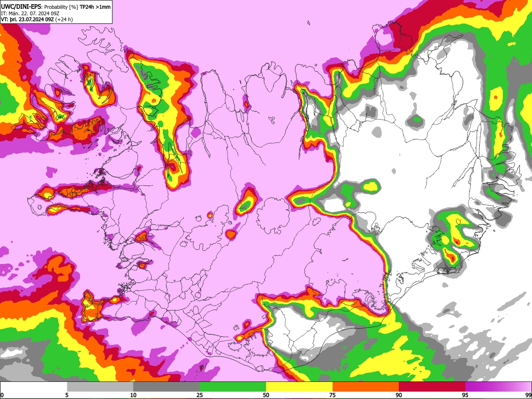Click the legend value '95'
The height and width of the screenshot is (399, 532).
click(x=465, y=395)
